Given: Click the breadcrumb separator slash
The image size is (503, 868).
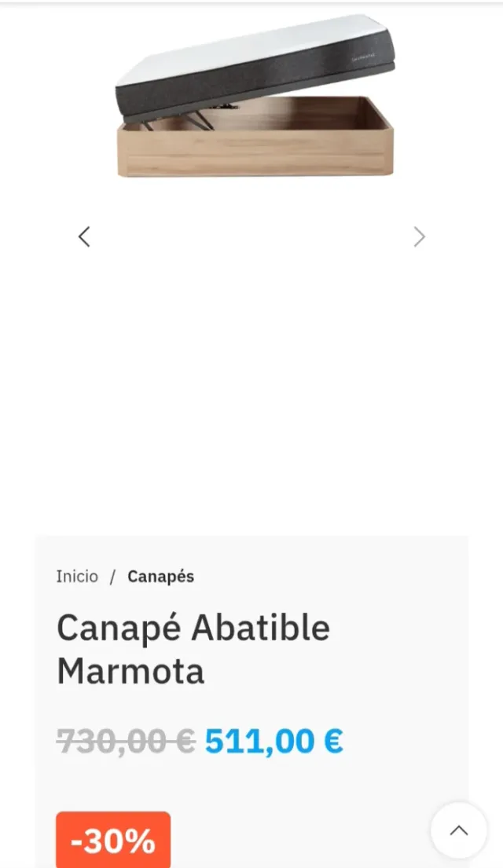Looking at the screenshot, I should (110, 576).
